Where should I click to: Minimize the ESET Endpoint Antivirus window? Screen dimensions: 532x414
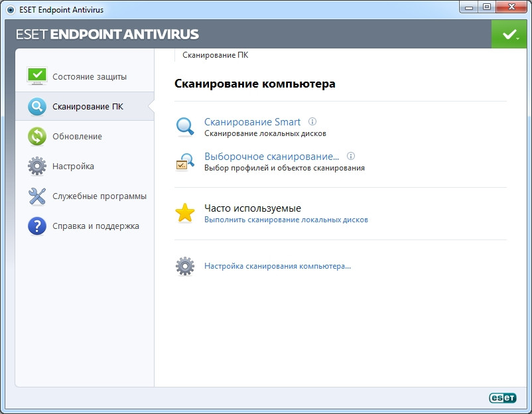tap(468, 7)
